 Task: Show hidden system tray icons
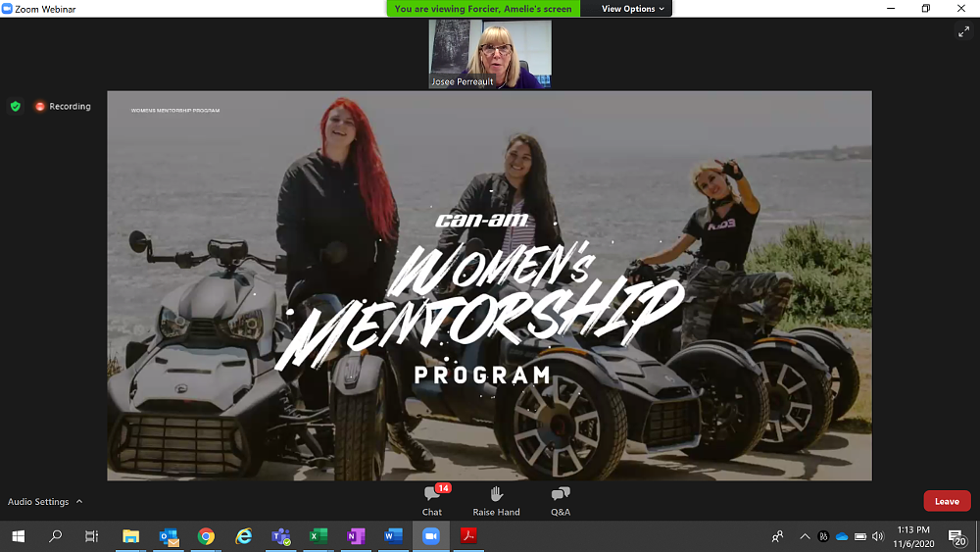tap(805, 536)
